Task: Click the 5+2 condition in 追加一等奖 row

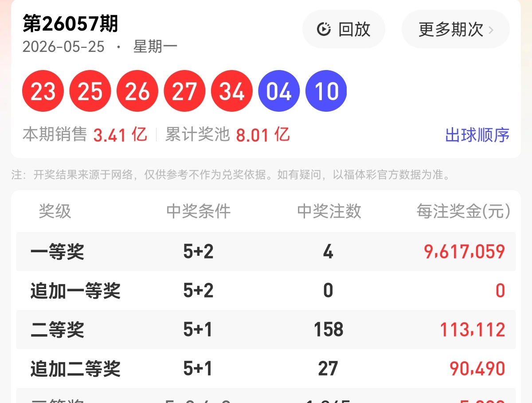Action: point(198,291)
